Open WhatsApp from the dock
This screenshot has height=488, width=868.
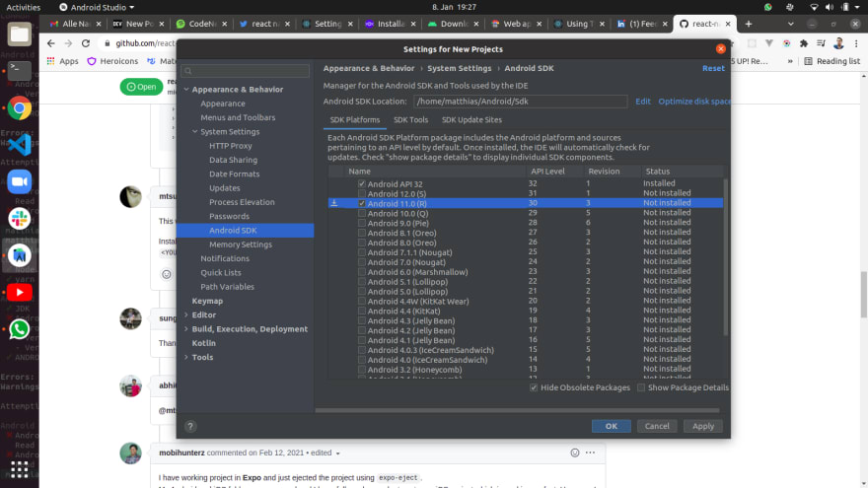click(20, 329)
